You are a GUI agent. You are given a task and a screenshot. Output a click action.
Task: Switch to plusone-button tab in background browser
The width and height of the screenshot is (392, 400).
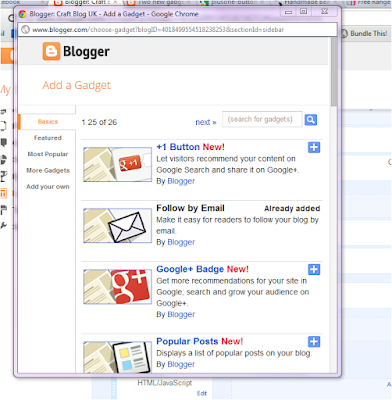[x=233, y=3]
